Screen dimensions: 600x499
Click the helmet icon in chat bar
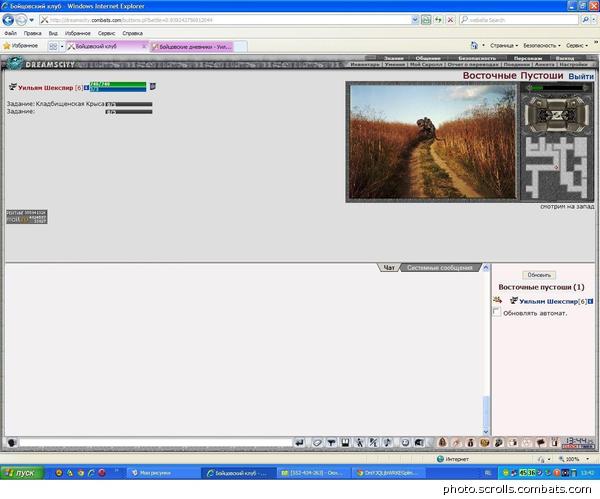tap(419, 443)
